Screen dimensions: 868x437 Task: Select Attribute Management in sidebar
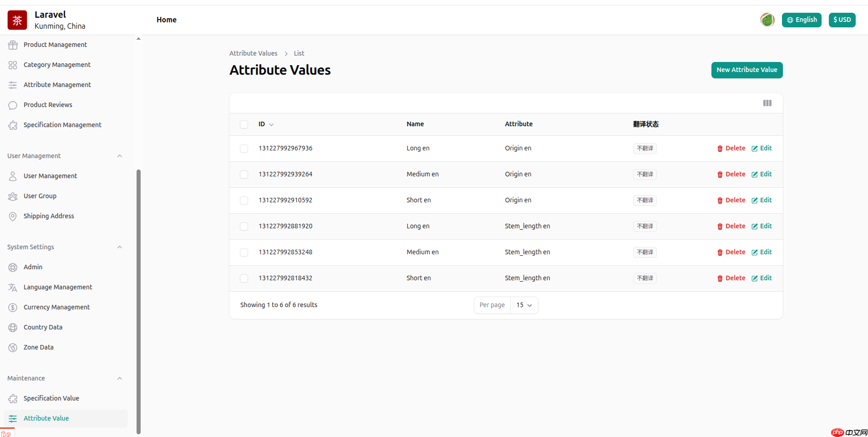(57, 85)
